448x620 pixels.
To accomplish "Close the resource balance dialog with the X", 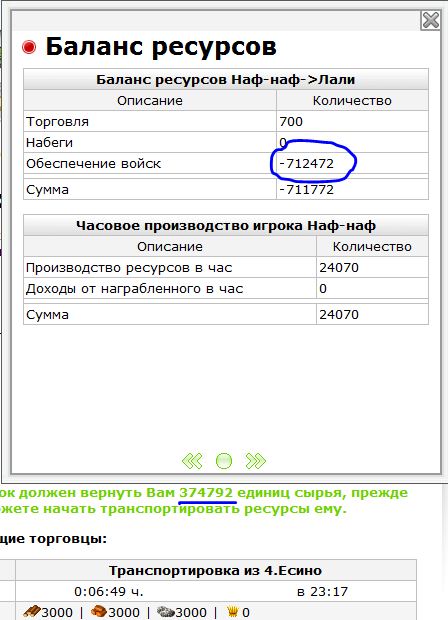I will click(x=430, y=20).
